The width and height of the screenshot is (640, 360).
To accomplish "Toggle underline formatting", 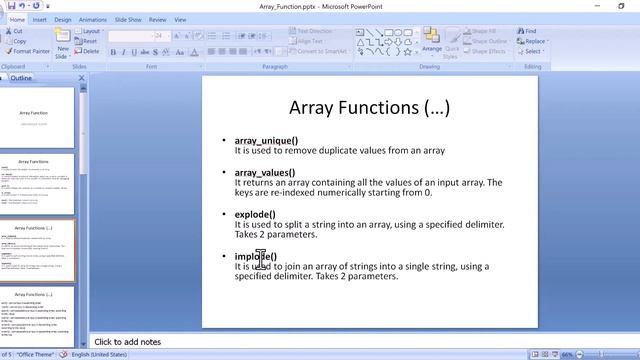I will pyautogui.click(x=134, y=52).
